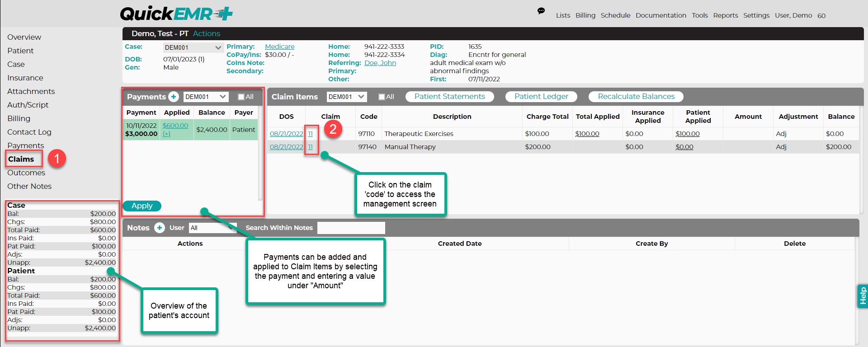Click Adj in the Therapeutic Exercises row

781,134
